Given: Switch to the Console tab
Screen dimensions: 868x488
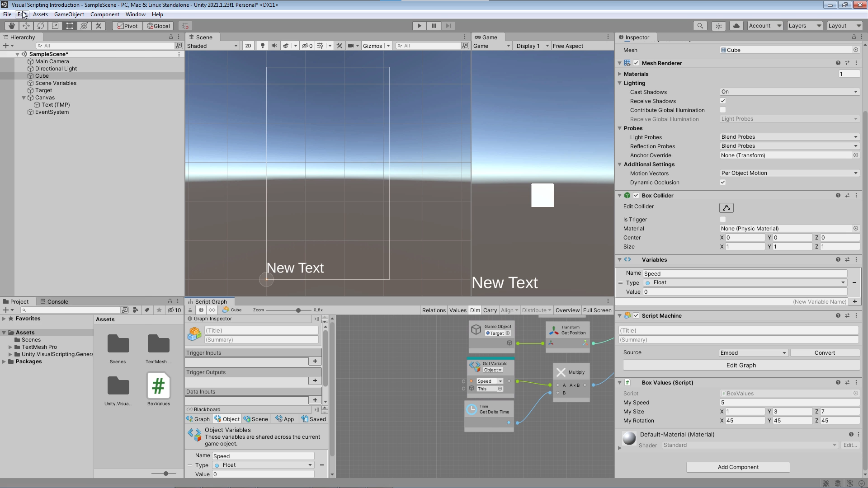Looking at the screenshot, I should [x=58, y=301].
